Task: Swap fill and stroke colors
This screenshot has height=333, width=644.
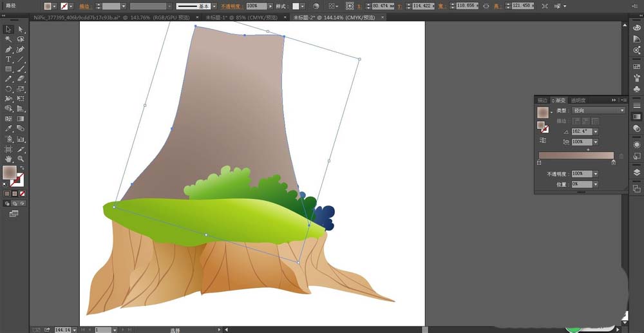Action: tap(22, 167)
